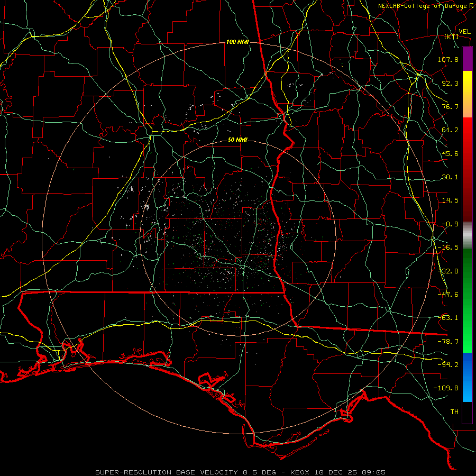Select the -0.9 legend value

click(450, 224)
